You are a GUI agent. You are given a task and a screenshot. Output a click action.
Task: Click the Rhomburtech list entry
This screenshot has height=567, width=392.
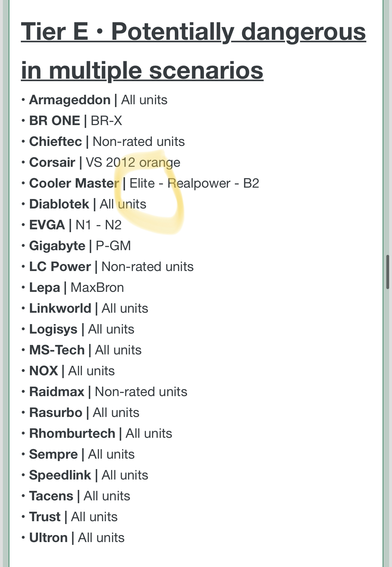100,434
